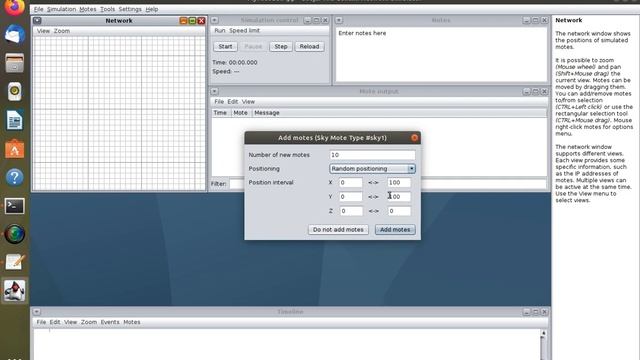
Task: Click the Y maximum position field
Action: (399, 197)
